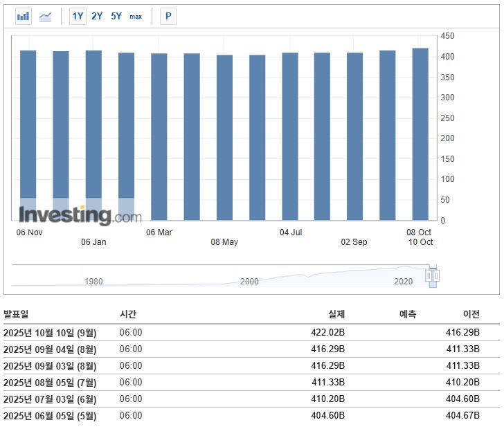
Task: Click the 실제 column header
Action: pos(336,314)
